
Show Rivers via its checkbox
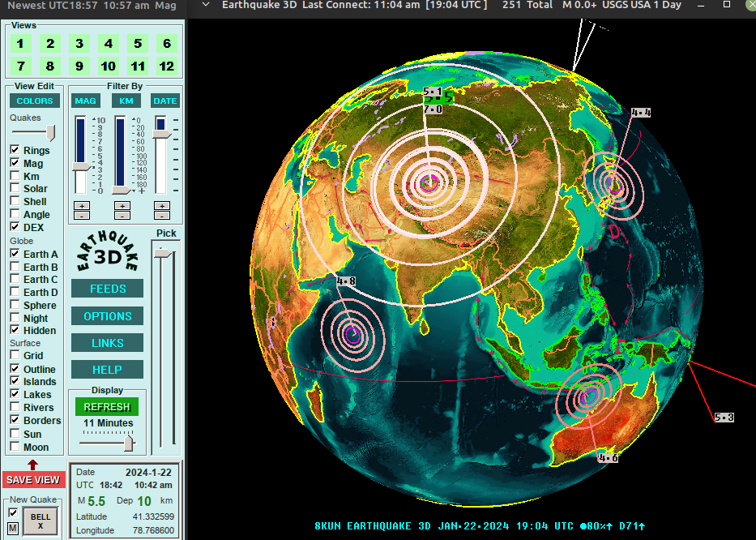pos(15,407)
